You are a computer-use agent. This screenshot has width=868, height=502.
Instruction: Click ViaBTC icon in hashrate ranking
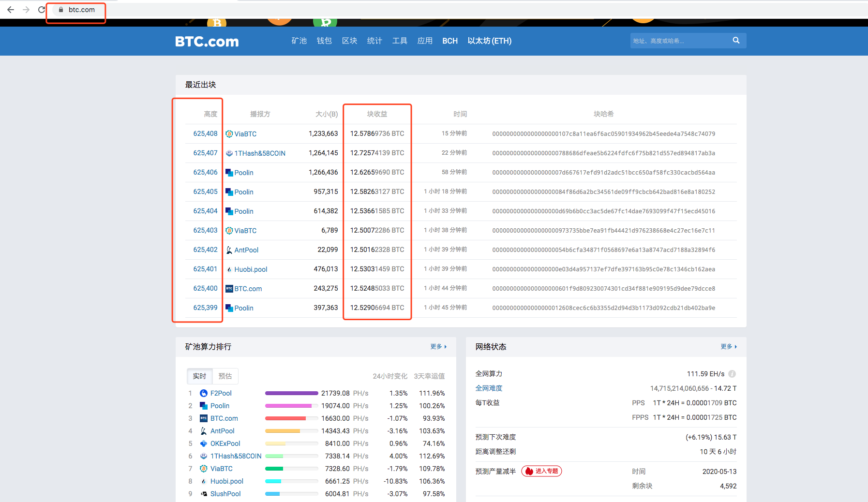204,469
